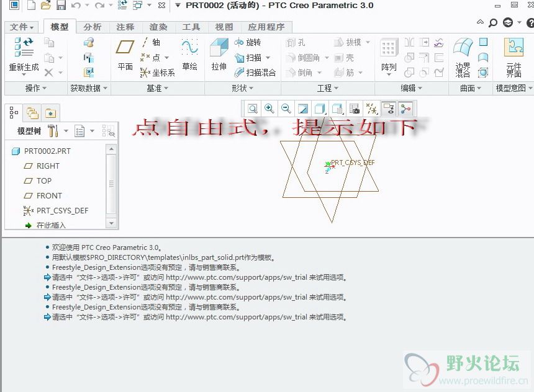Image resolution: width=534 pixels, height=392 pixels.
Task: Click the Zoom Out view icon
Action: [286, 109]
